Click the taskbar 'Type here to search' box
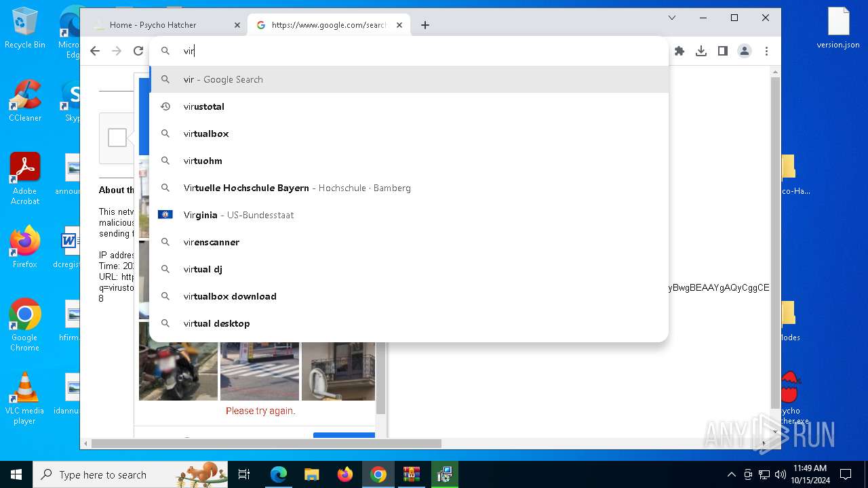The width and height of the screenshot is (868, 488). coord(130,474)
